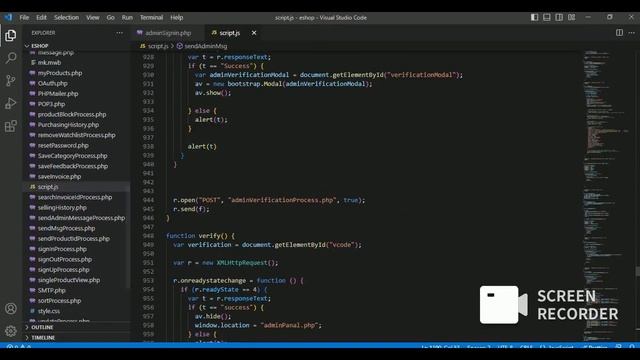Collapse the ESHOP folder section
The width and height of the screenshot is (640, 360).
pyautogui.click(x=40, y=46)
